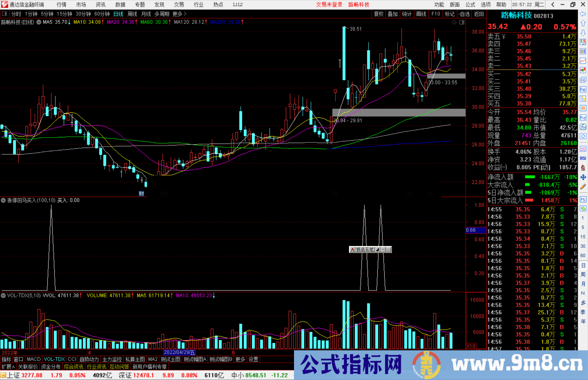Toggle the 涨停回马买入 indicator circle button
The height and width of the screenshot is (380, 588).
click(3, 200)
